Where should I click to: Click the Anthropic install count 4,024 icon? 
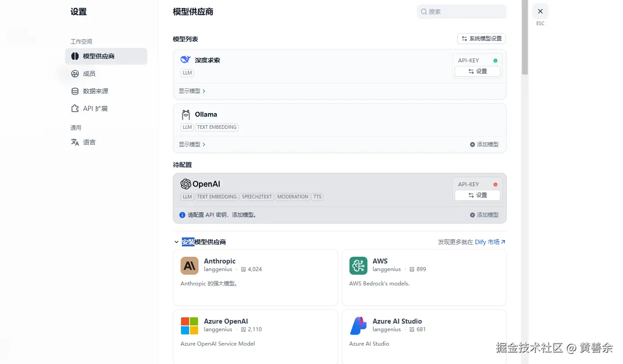tap(243, 269)
